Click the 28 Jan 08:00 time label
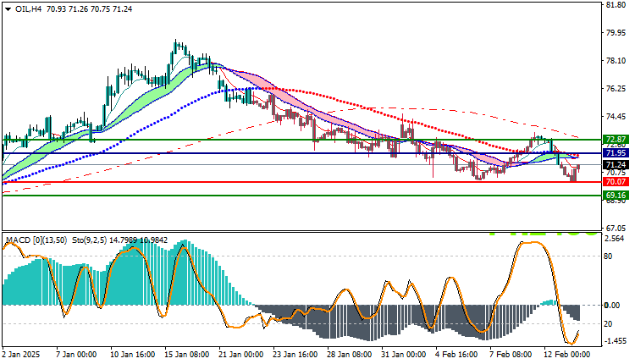The width and height of the screenshot is (635, 364). tap(350, 355)
